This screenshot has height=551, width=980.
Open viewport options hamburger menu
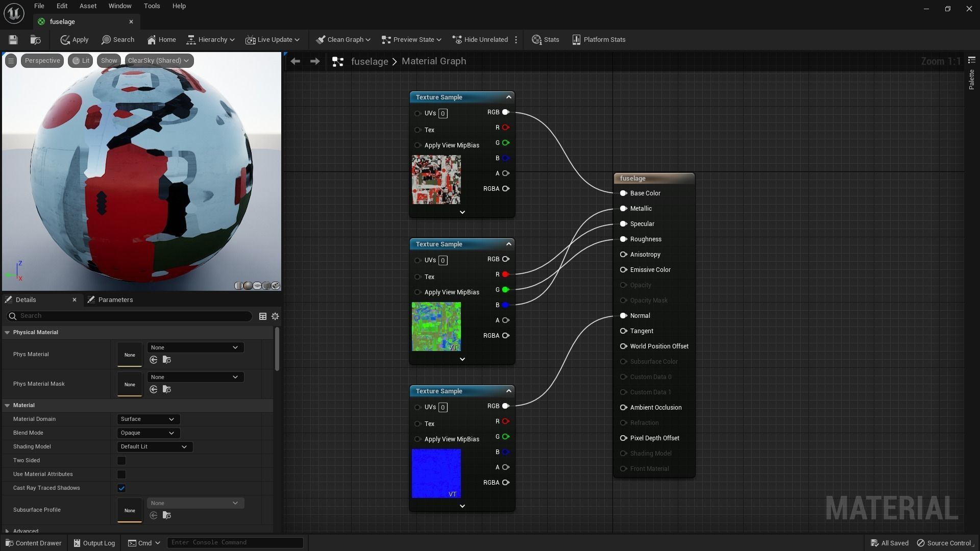[11, 61]
